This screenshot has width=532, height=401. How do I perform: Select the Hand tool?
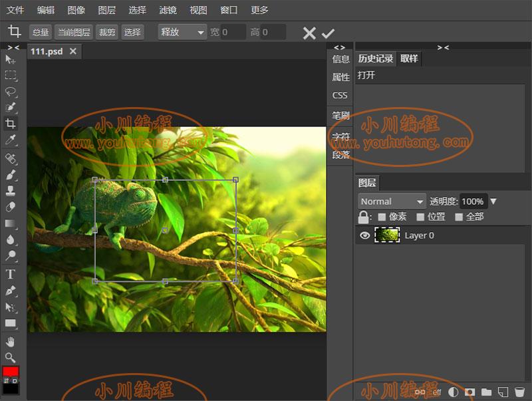click(10, 342)
